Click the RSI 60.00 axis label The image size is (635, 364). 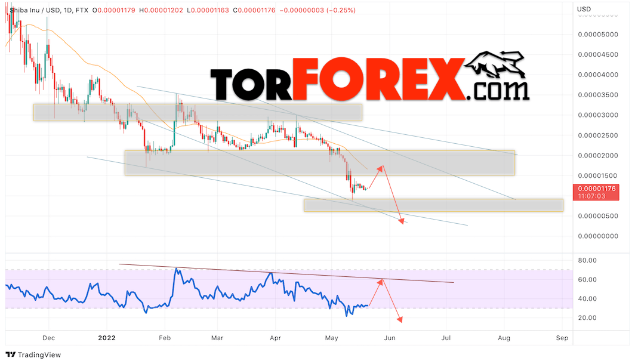pyautogui.click(x=587, y=279)
